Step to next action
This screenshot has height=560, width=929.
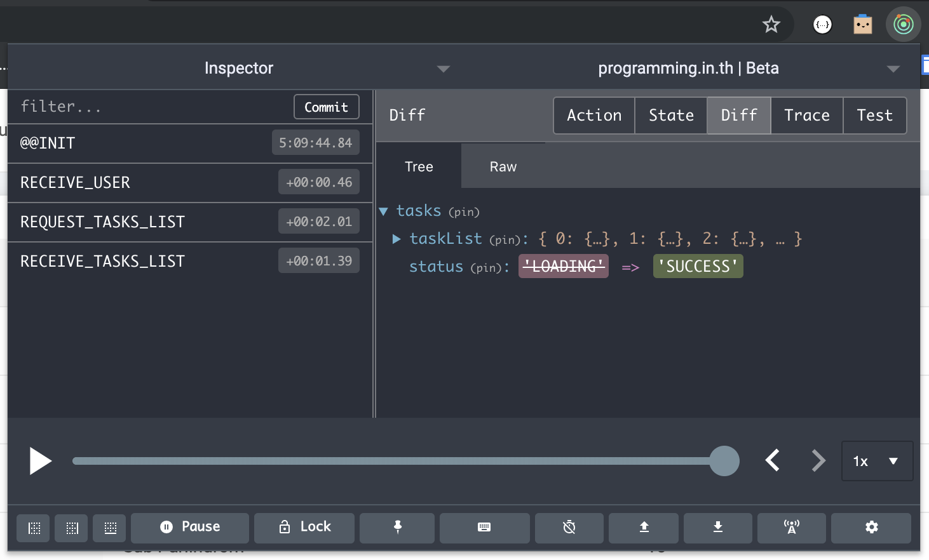point(818,461)
